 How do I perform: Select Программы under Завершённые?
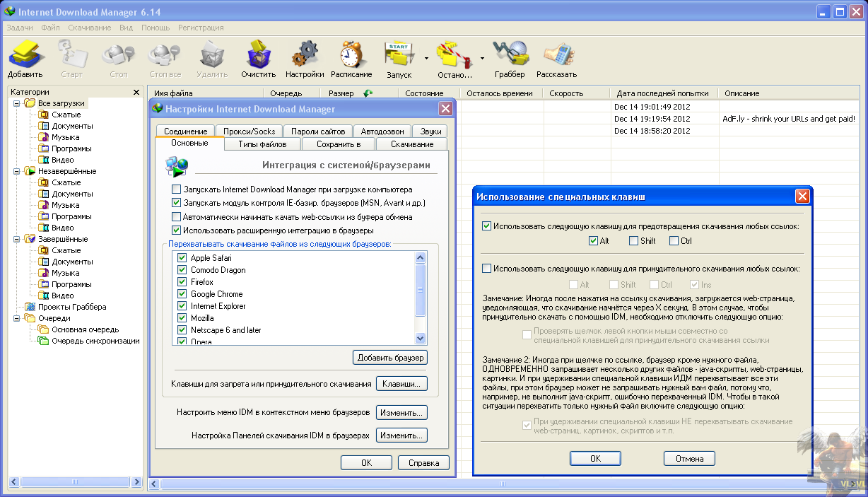tap(71, 284)
